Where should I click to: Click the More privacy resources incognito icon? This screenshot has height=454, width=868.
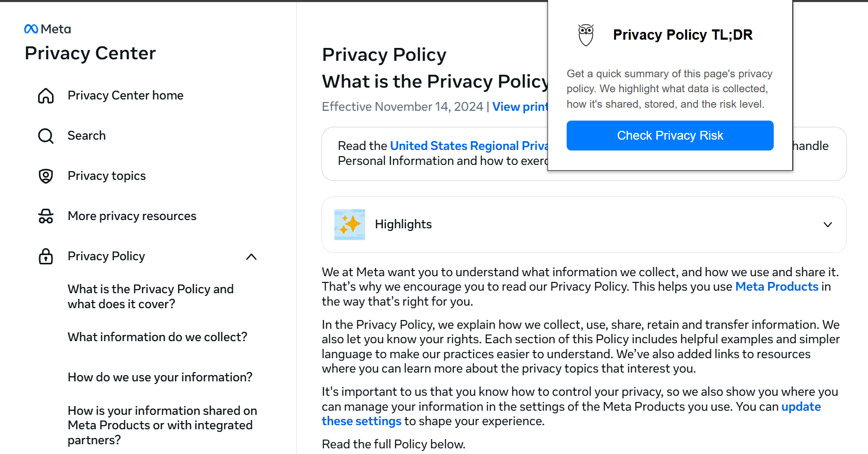click(46, 216)
